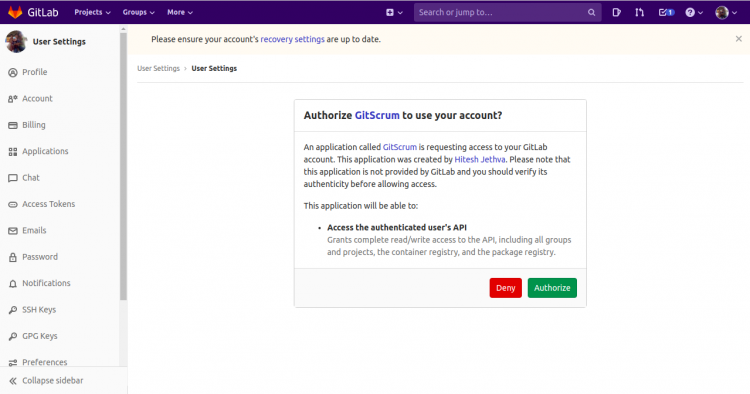Viewport: 750px width, 394px height.
Task: Dismiss the recovery settings banner
Action: coord(739,39)
